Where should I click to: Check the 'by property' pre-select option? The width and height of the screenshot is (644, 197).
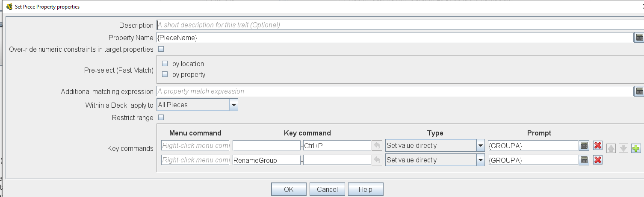165,74
